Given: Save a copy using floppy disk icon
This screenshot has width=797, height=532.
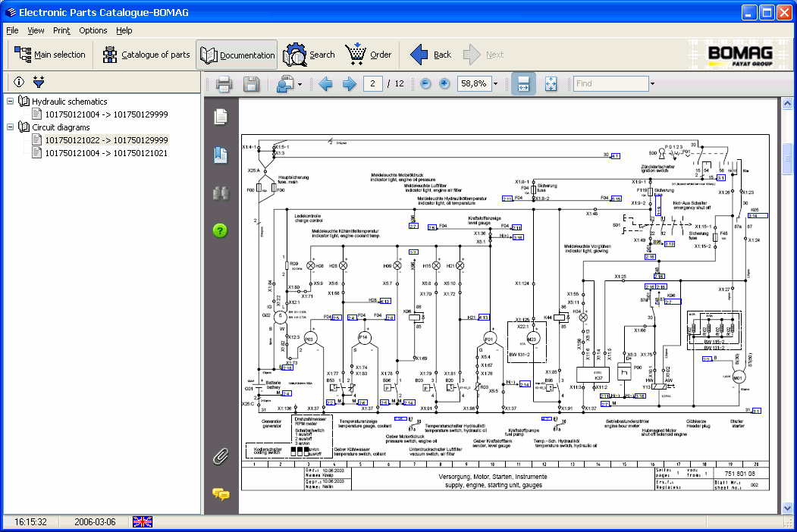Looking at the screenshot, I should point(251,84).
